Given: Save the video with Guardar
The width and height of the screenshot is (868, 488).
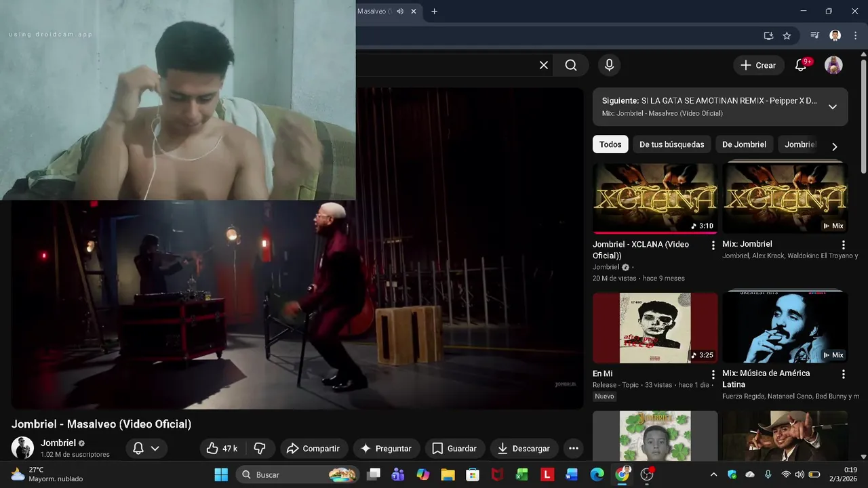Looking at the screenshot, I should click(x=455, y=448).
